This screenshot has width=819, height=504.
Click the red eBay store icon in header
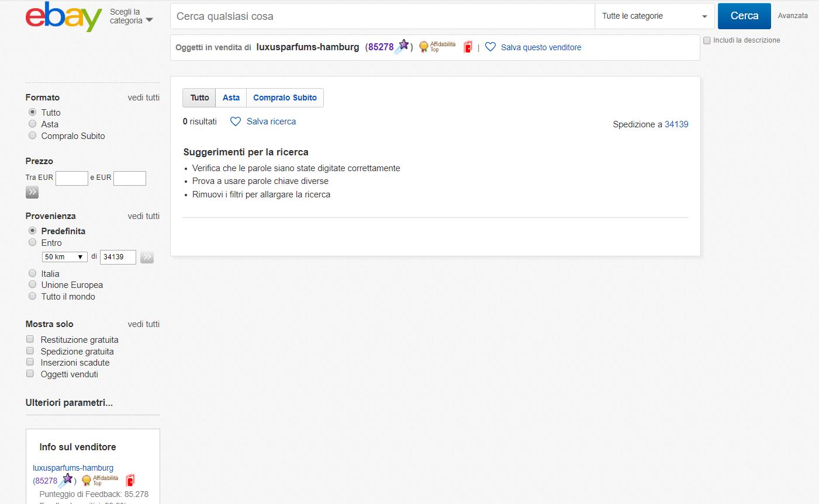coord(468,47)
